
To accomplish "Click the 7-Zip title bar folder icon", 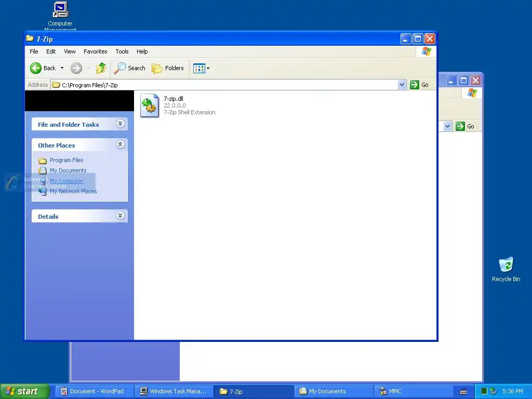I will [30, 38].
